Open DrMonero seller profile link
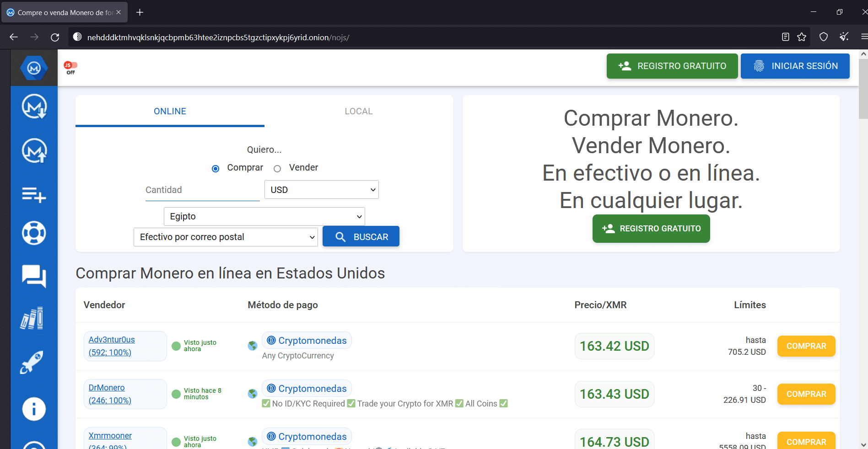This screenshot has width=868, height=449. [110, 394]
